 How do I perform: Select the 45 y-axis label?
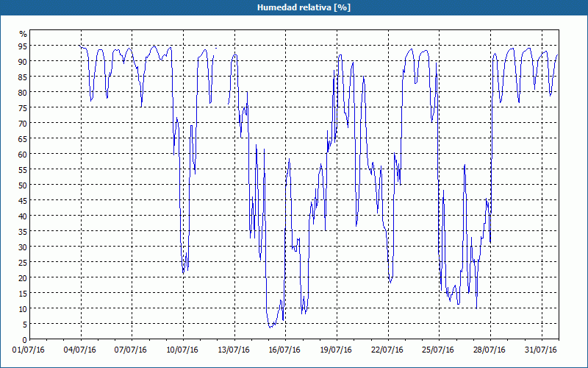point(23,200)
